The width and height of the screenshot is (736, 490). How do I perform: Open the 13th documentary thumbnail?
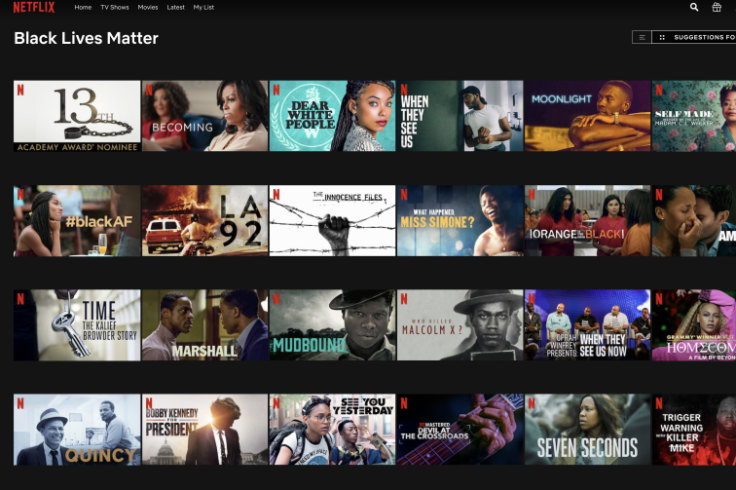77,116
